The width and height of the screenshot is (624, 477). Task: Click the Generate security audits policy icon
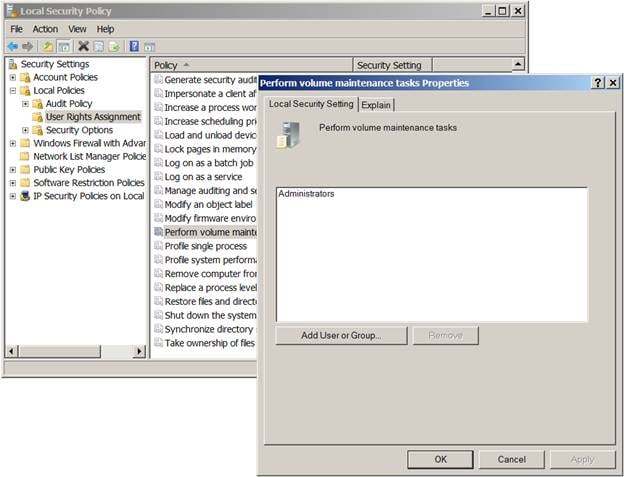(x=158, y=80)
